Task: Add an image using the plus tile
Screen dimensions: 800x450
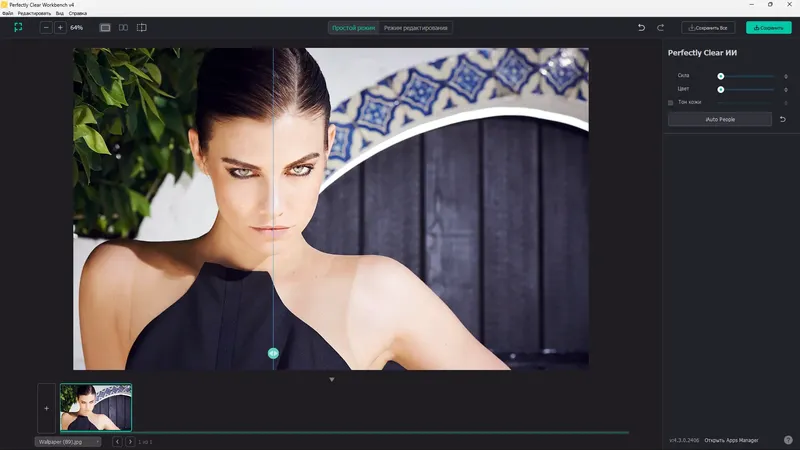Action: (46, 408)
